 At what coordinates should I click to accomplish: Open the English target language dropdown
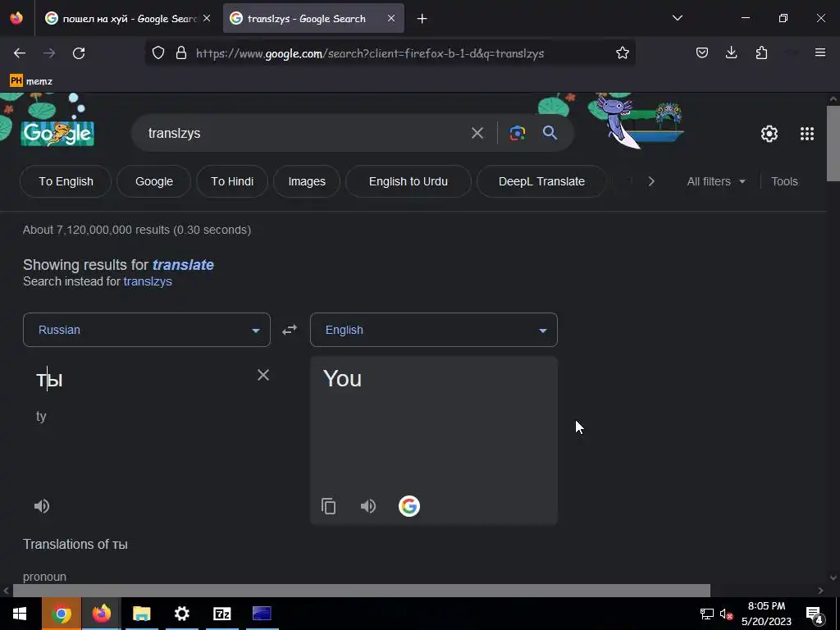tap(434, 330)
